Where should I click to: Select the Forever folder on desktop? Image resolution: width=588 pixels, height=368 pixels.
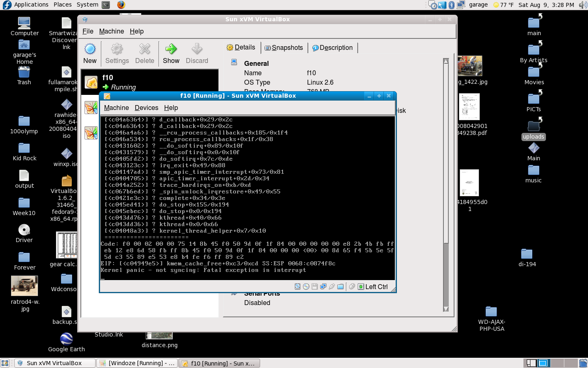click(24, 261)
